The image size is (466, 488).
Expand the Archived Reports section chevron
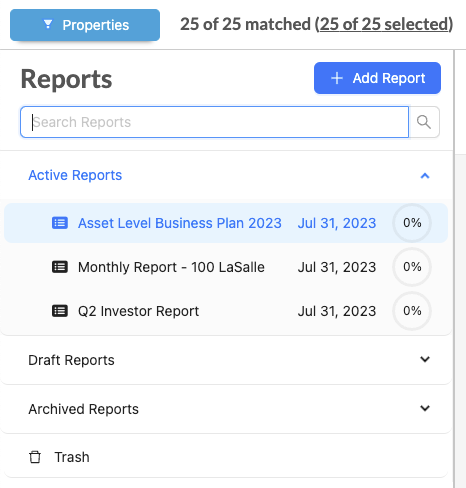(425, 408)
